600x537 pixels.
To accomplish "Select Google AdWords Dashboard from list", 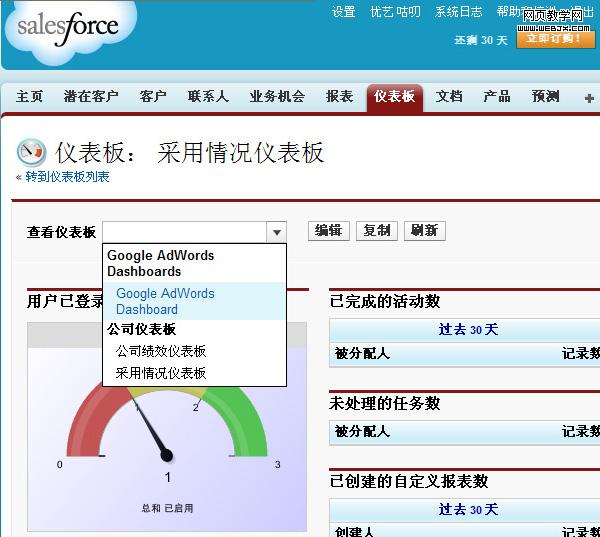I will pos(165,301).
